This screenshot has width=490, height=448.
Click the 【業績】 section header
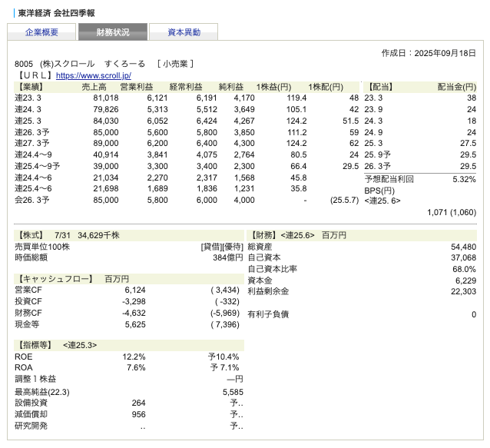31,87
